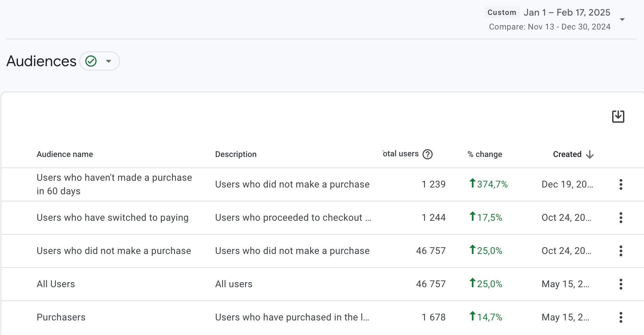644x335 pixels.
Task: Click green check status icon next to Audiences
Action: point(91,61)
